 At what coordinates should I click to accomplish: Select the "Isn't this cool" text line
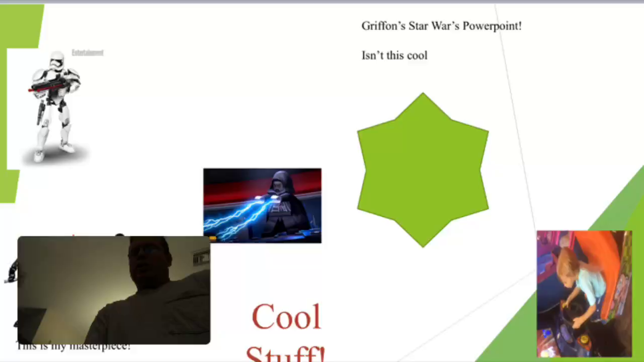394,56
